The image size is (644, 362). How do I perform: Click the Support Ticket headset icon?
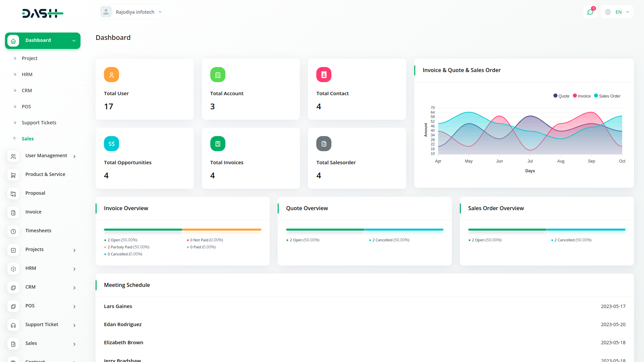tap(13, 325)
